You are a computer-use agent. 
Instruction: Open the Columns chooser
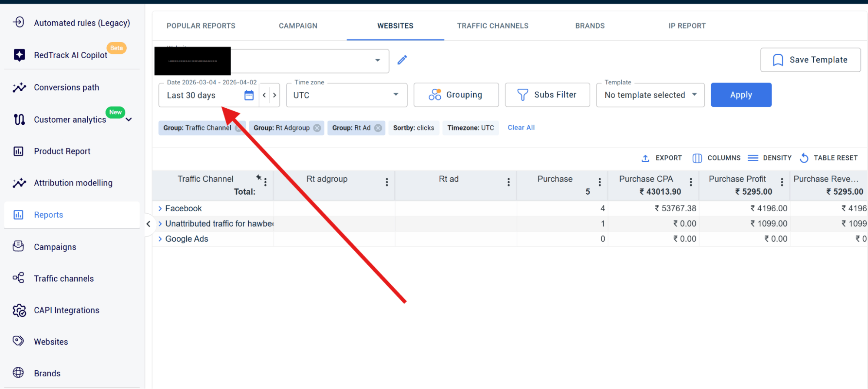click(x=716, y=158)
